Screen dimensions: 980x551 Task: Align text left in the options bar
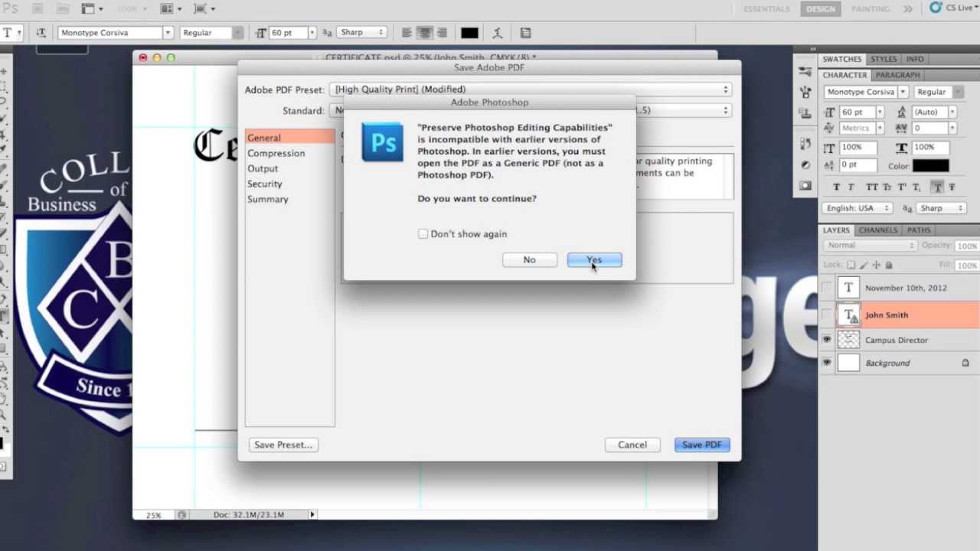[x=407, y=33]
